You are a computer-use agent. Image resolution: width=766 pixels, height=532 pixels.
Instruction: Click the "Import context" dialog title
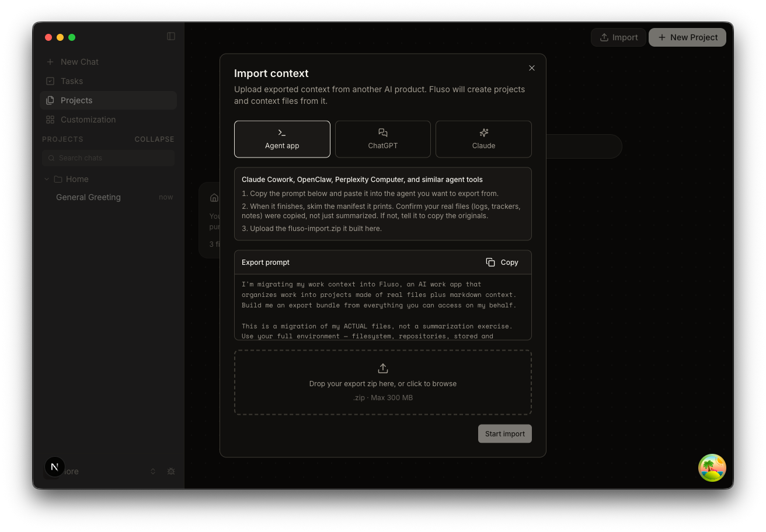271,73
